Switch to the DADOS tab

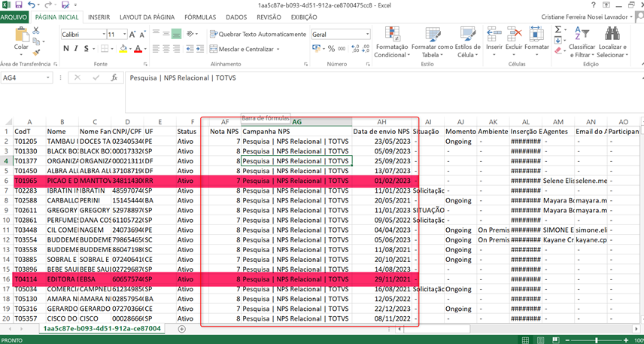236,17
